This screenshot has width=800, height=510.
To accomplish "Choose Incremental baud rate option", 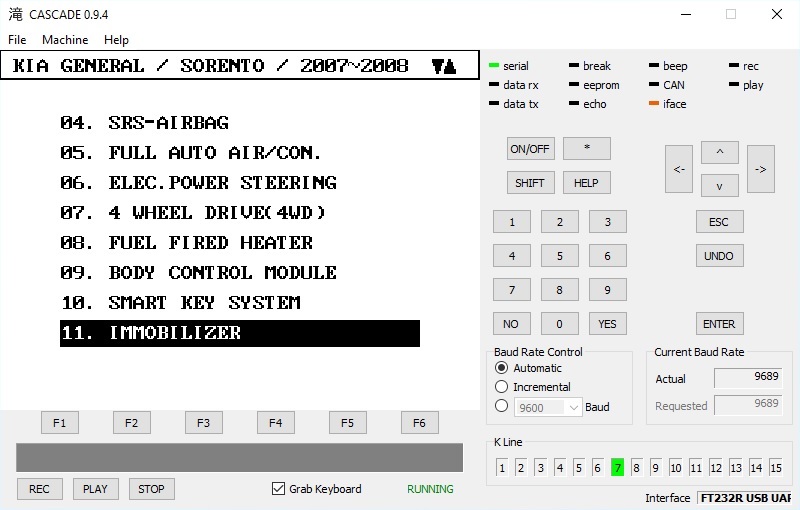I will [x=502, y=387].
